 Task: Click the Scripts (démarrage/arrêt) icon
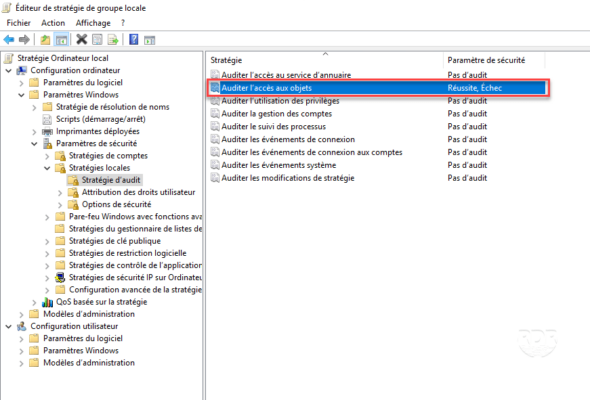pyautogui.click(x=47, y=119)
